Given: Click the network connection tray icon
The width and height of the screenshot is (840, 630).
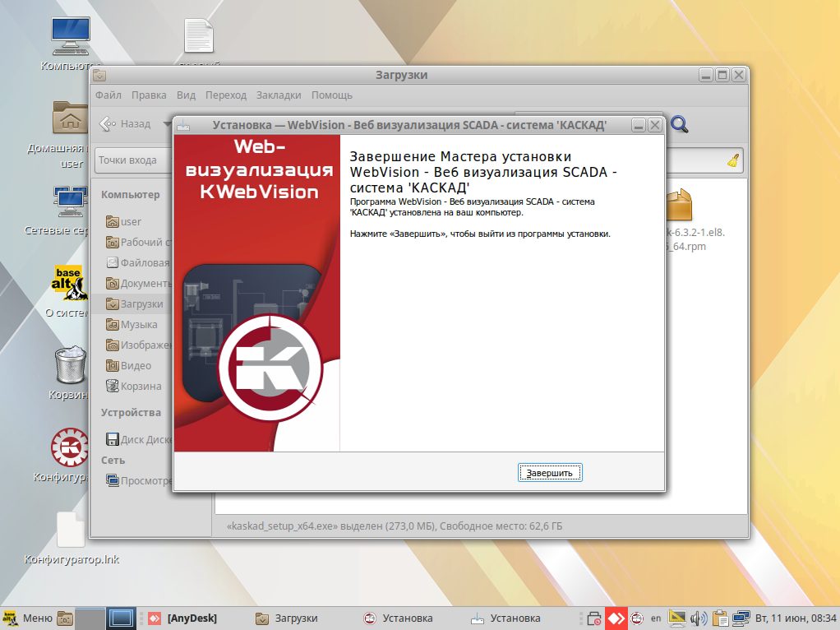Looking at the screenshot, I should coord(741,618).
